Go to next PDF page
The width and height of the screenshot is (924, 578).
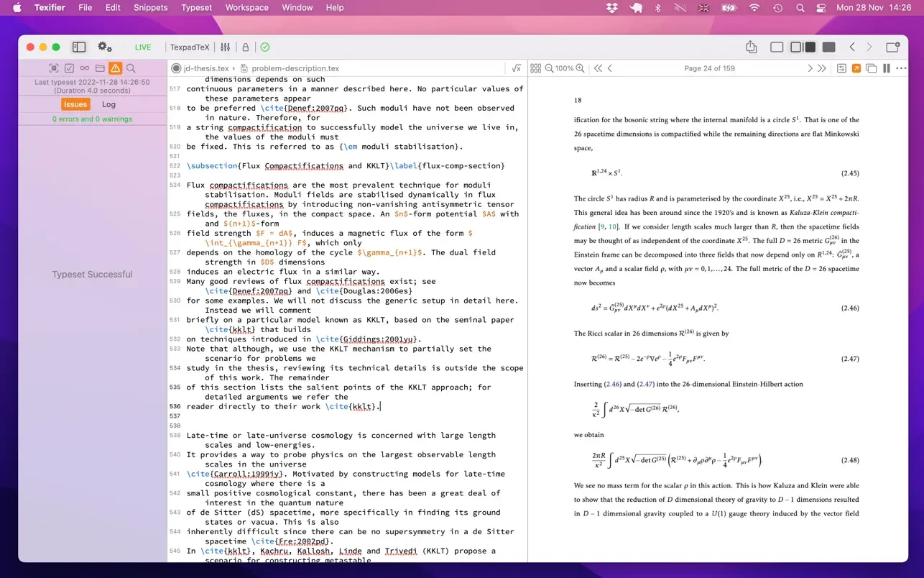point(810,68)
